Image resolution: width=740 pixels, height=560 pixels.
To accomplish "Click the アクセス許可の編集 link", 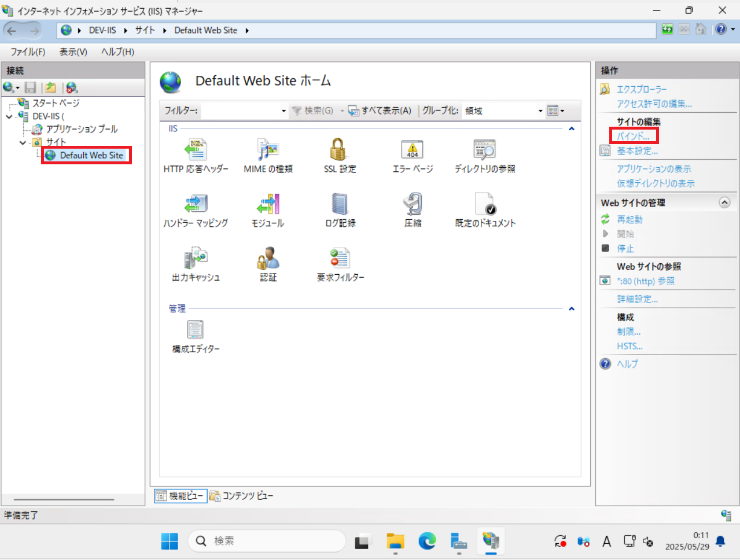I will tap(654, 104).
